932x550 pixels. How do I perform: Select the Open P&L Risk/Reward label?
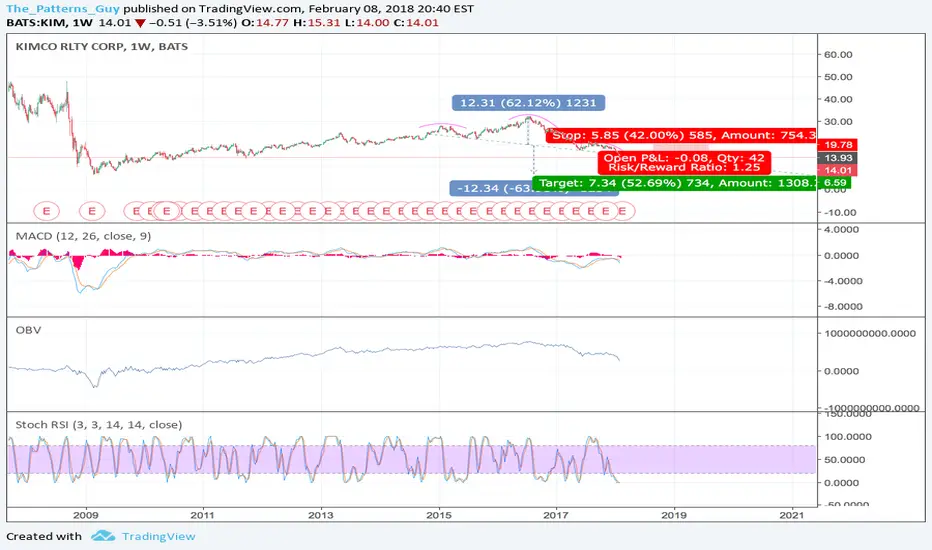[x=684, y=162]
